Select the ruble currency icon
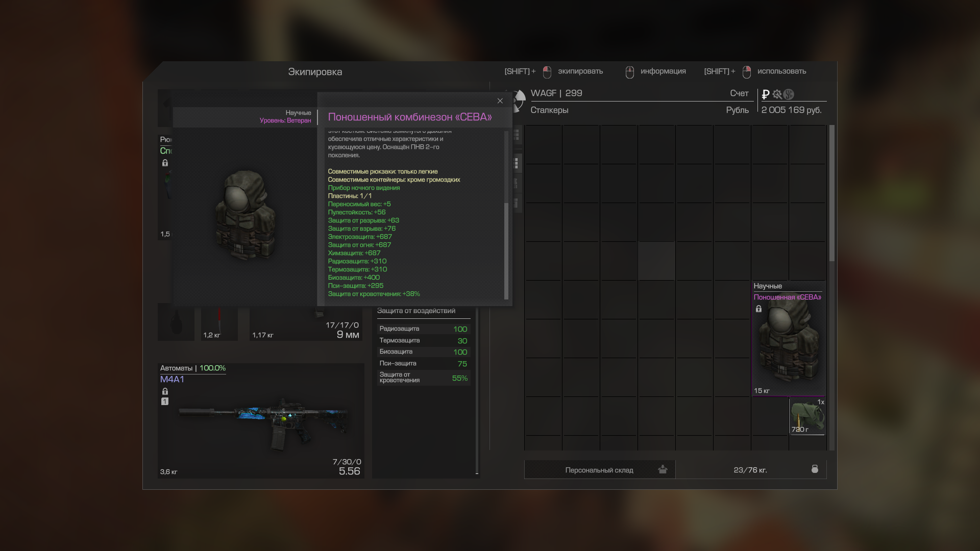980x551 pixels. tap(765, 94)
